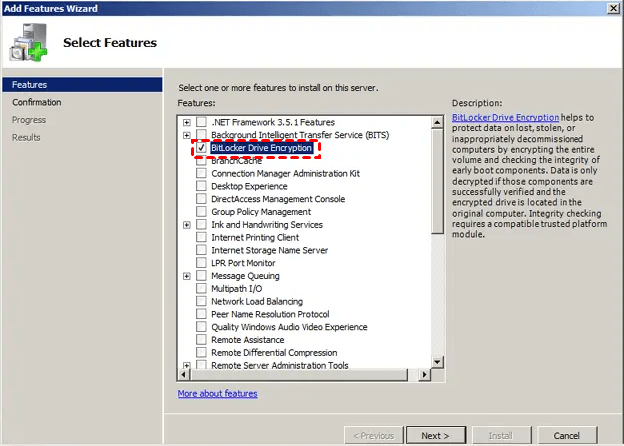Screen dimensions: 624x446
Task: Open the Results wizard step
Action: [x=26, y=137]
